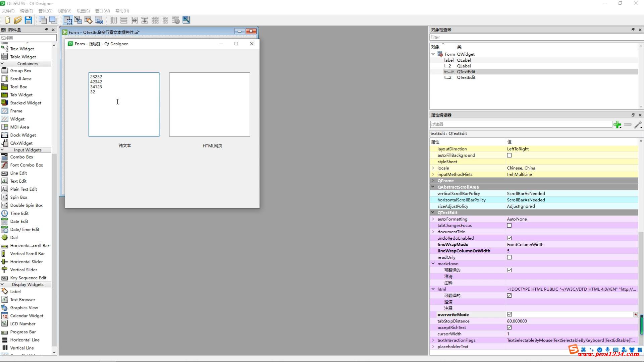Break the current layout
The image size is (644, 362).
click(176, 20)
